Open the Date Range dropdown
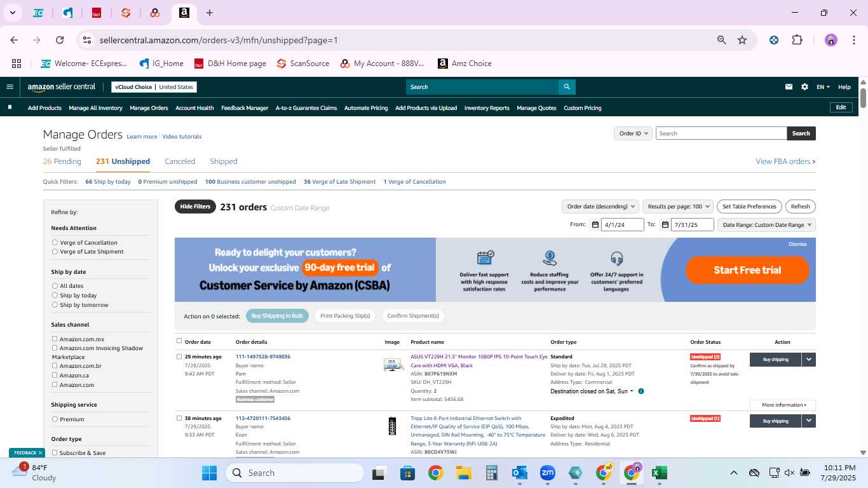 pyautogui.click(x=766, y=225)
